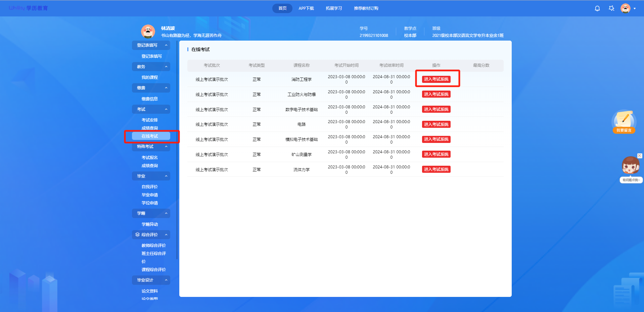Open the 推荐教材订购 menu item

point(366,8)
